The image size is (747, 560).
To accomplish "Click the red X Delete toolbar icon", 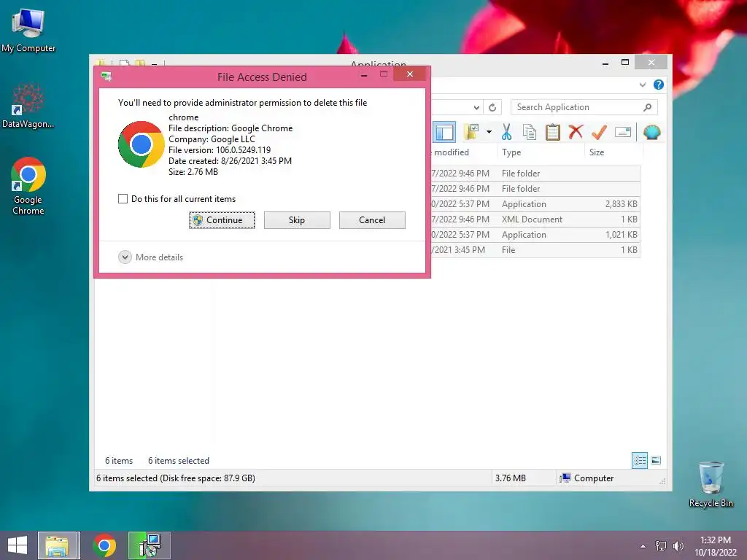I will coord(576,131).
